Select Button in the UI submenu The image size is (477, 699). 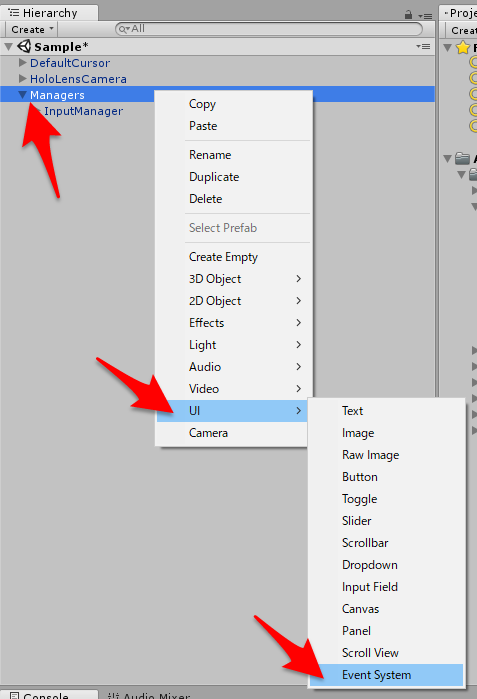pos(386,477)
